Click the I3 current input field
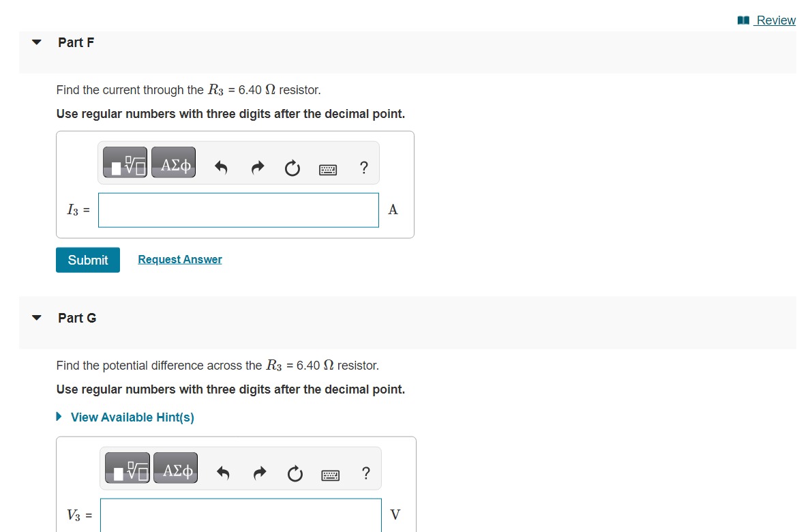The height and width of the screenshot is (532, 812). (239, 210)
